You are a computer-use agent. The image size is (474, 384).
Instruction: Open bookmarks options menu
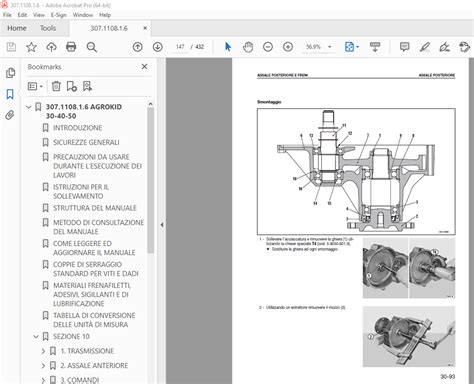click(x=35, y=86)
